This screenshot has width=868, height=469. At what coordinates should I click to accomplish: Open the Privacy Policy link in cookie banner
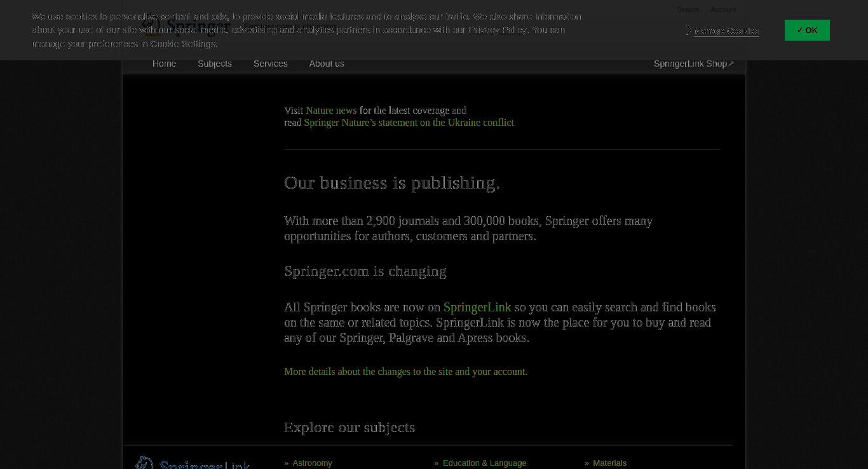tap(498, 30)
